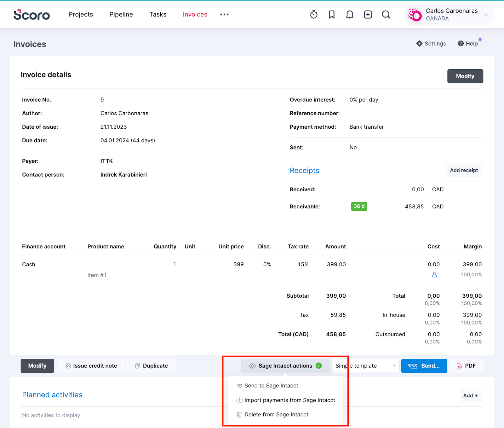504x428 pixels.
Task: Click the due date 04.01.2024 (44 days)
Action: point(128,140)
